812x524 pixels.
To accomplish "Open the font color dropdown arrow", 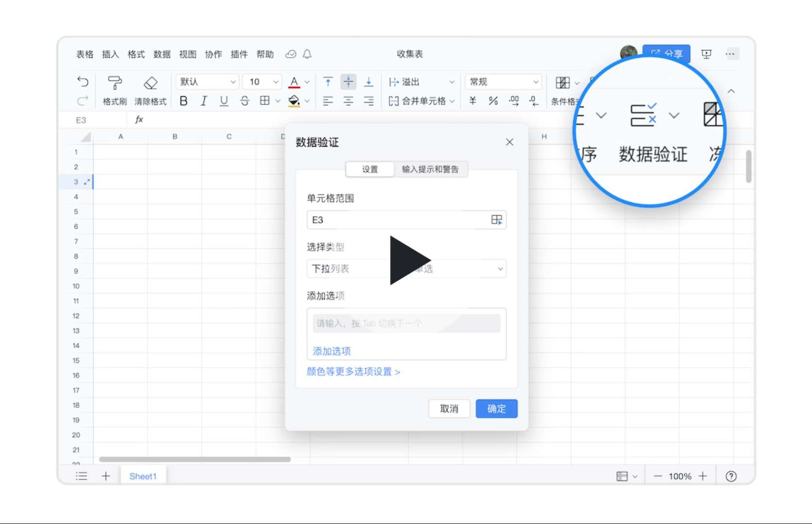I will 307,82.
